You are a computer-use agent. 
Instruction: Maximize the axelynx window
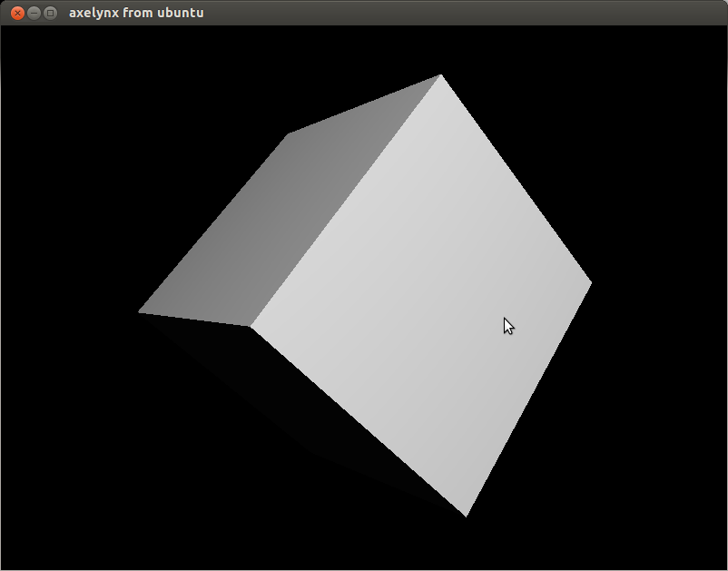[x=51, y=13]
